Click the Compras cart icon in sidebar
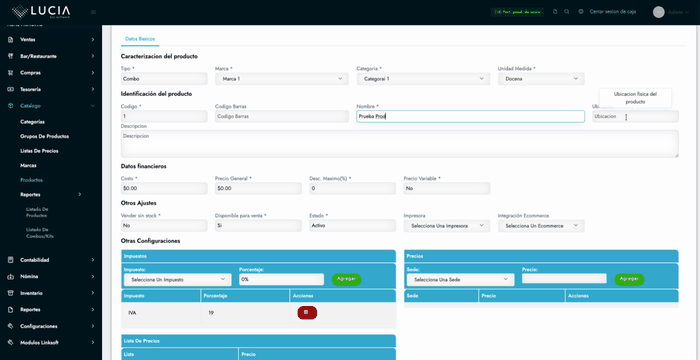Image resolution: width=700 pixels, height=360 pixels. 11,73
